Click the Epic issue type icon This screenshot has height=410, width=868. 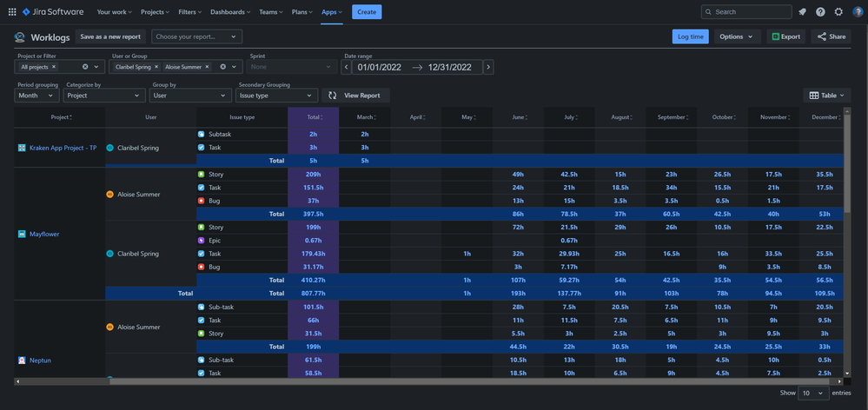201,241
